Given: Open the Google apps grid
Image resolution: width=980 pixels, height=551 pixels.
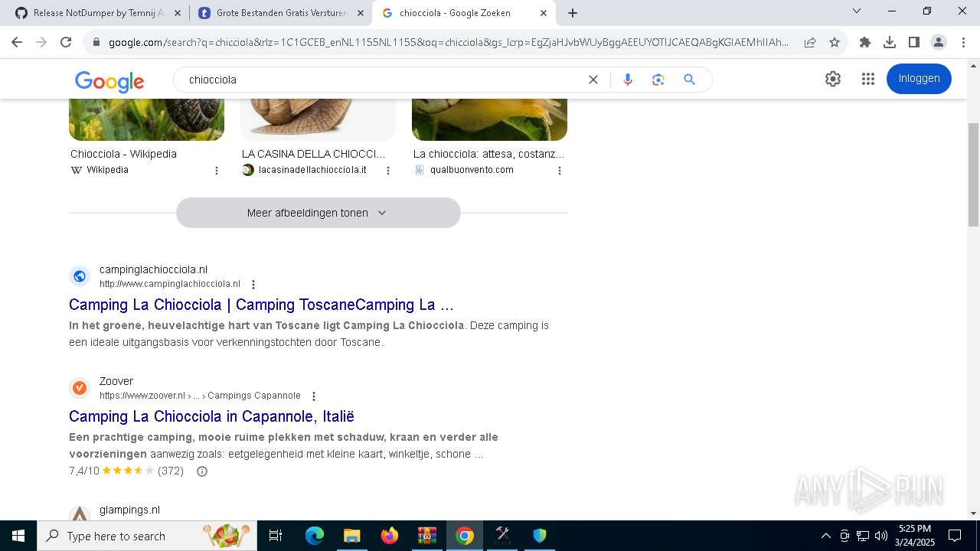Looking at the screenshot, I should click(867, 79).
